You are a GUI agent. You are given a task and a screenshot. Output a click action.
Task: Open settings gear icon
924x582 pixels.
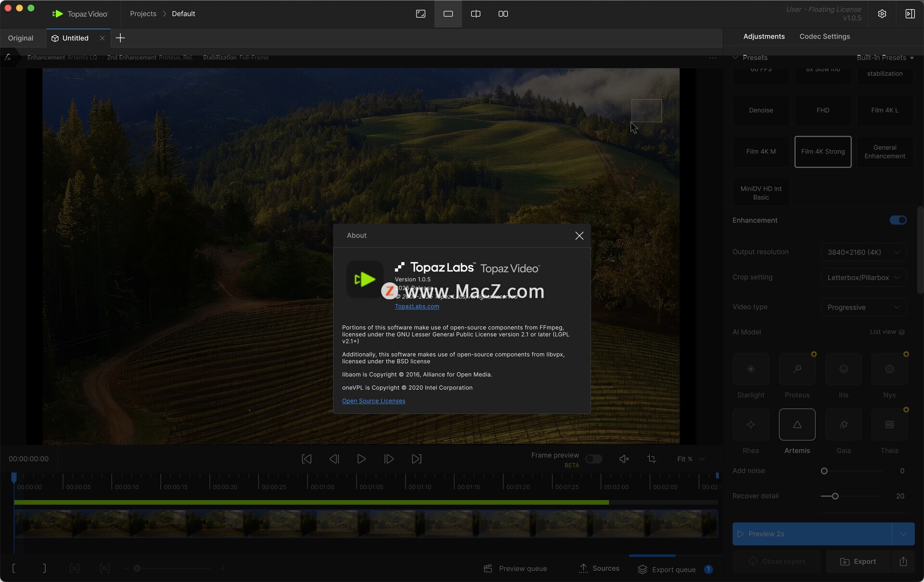pyautogui.click(x=882, y=14)
